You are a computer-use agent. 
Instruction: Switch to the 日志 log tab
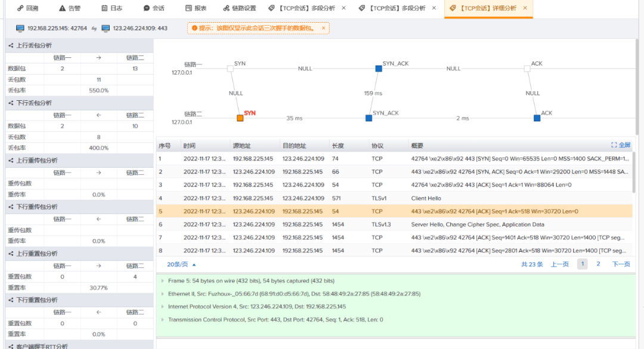pyautogui.click(x=112, y=8)
